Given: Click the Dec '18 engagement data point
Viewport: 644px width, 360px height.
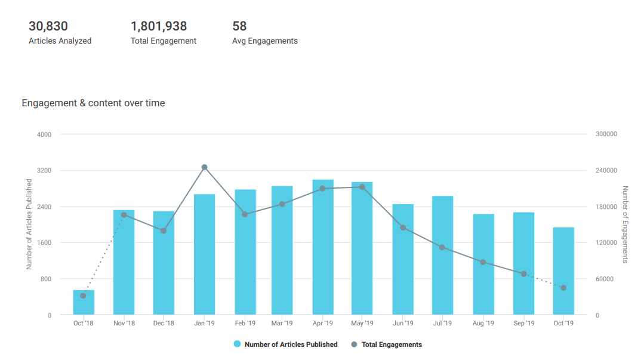Looking at the screenshot, I should 164,230.
